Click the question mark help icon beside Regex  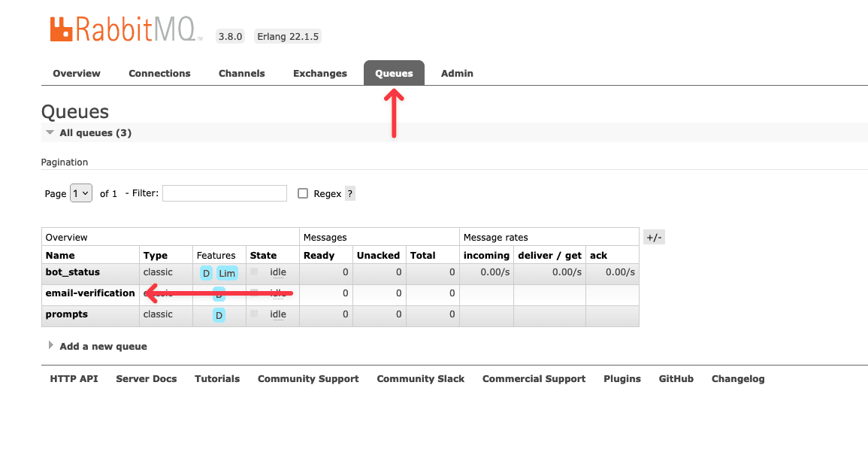(350, 193)
